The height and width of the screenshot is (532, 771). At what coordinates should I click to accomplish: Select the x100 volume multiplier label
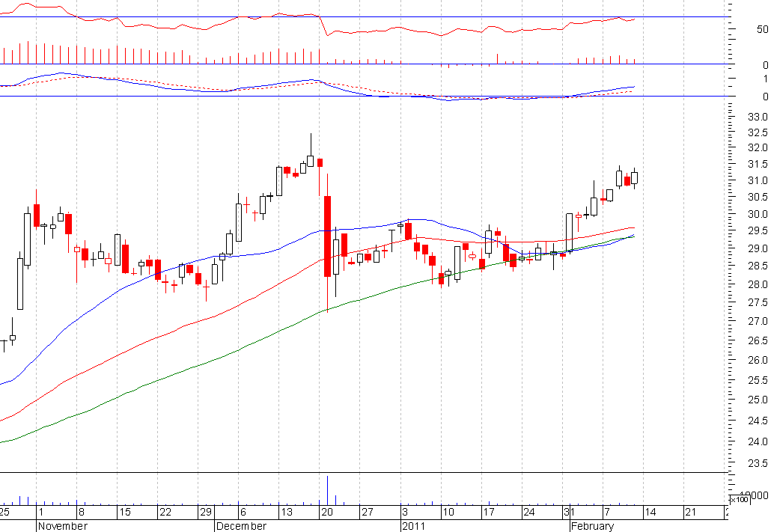click(x=739, y=500)
